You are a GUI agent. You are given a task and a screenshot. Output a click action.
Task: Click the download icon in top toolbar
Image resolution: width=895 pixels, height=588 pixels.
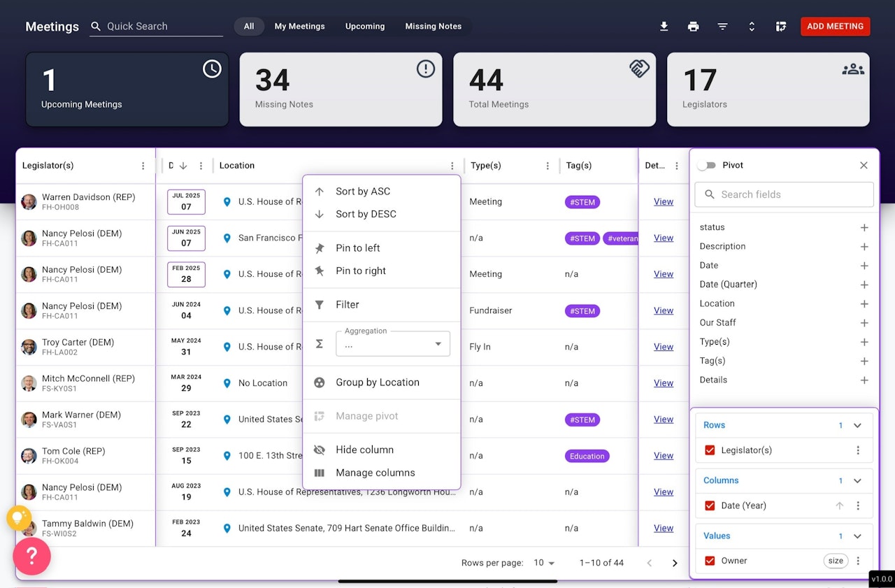point(664,27)
